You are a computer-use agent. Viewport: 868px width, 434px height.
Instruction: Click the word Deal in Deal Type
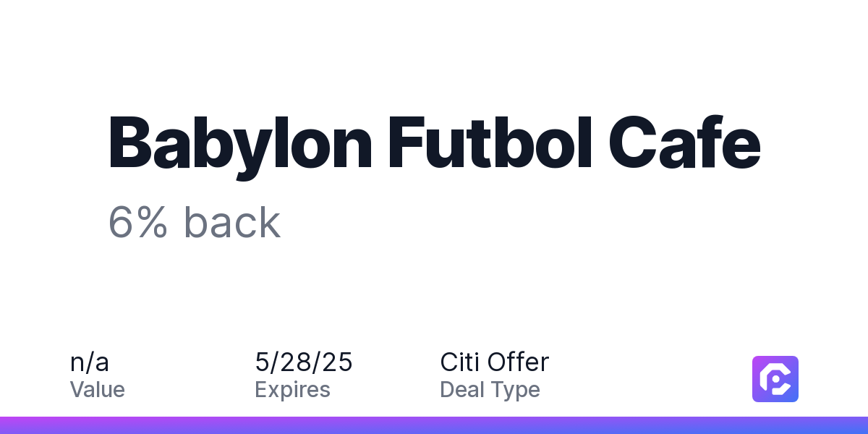pyautogui.click(x=461, y=390)
